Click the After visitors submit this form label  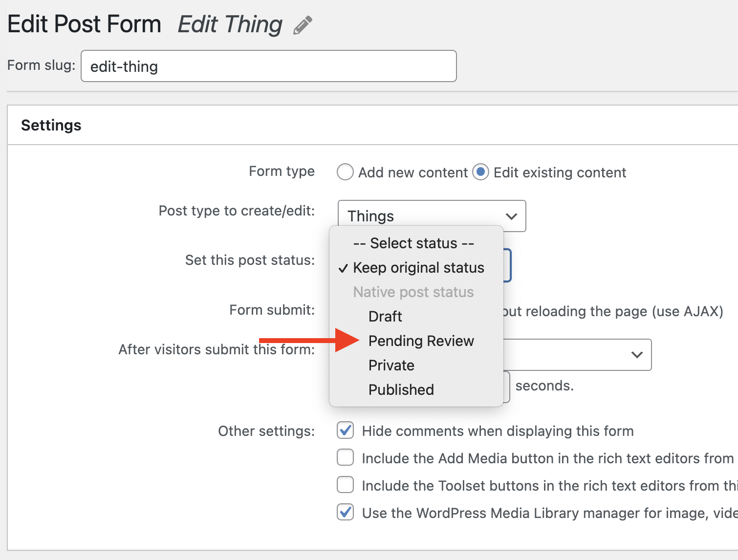coord(217,349)
